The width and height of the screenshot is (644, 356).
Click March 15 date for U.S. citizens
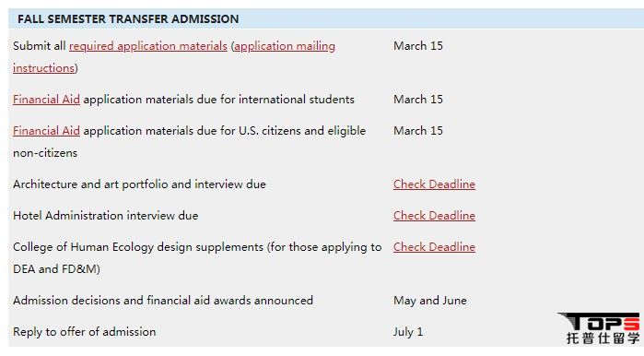pos(418,130)
